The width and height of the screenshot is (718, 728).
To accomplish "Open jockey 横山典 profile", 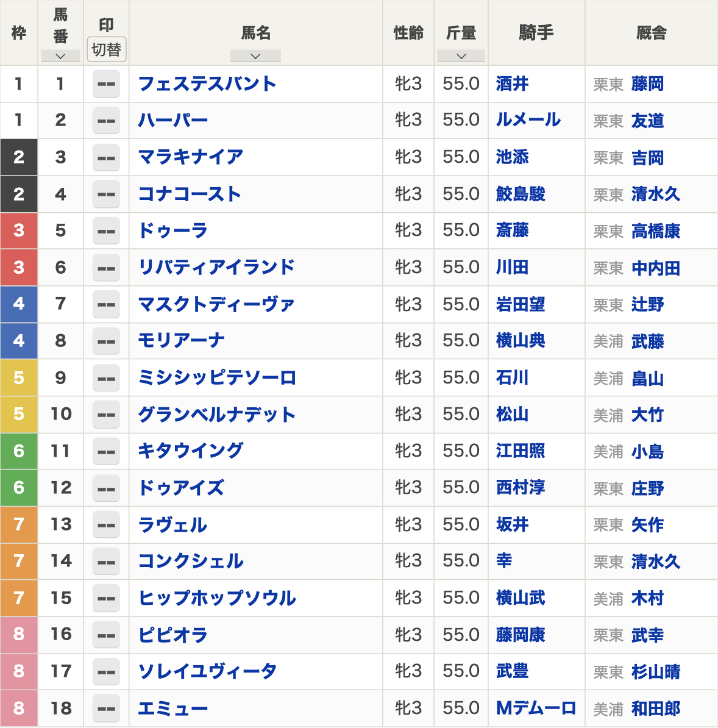I will [x=521, y=341].
